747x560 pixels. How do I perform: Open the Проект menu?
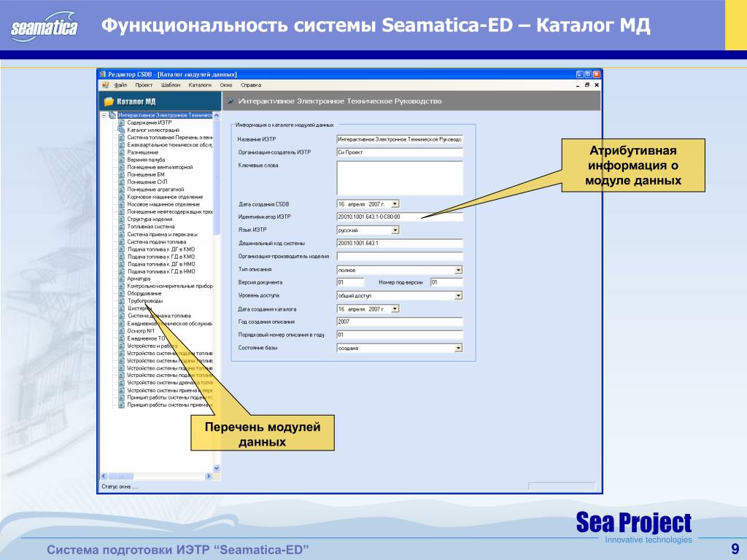click(x=144, y=85)
